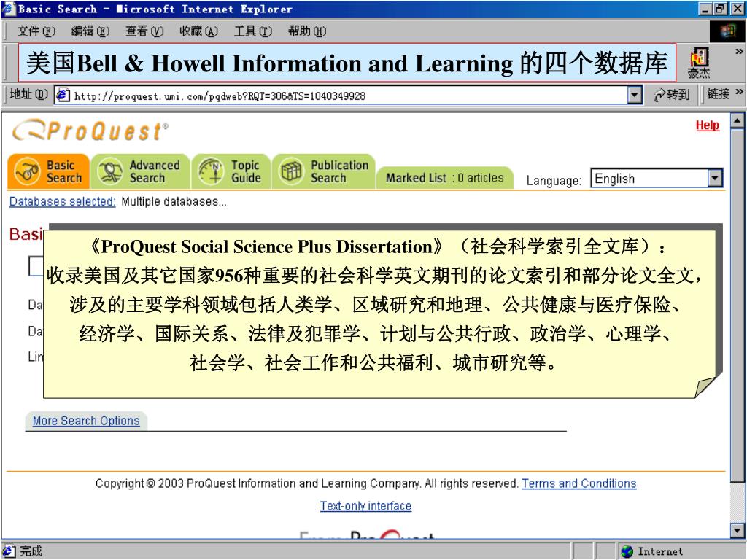This screenshot has width=747, height=560.
Task: Open the 工具(T) menu
Action: (253, 31)
